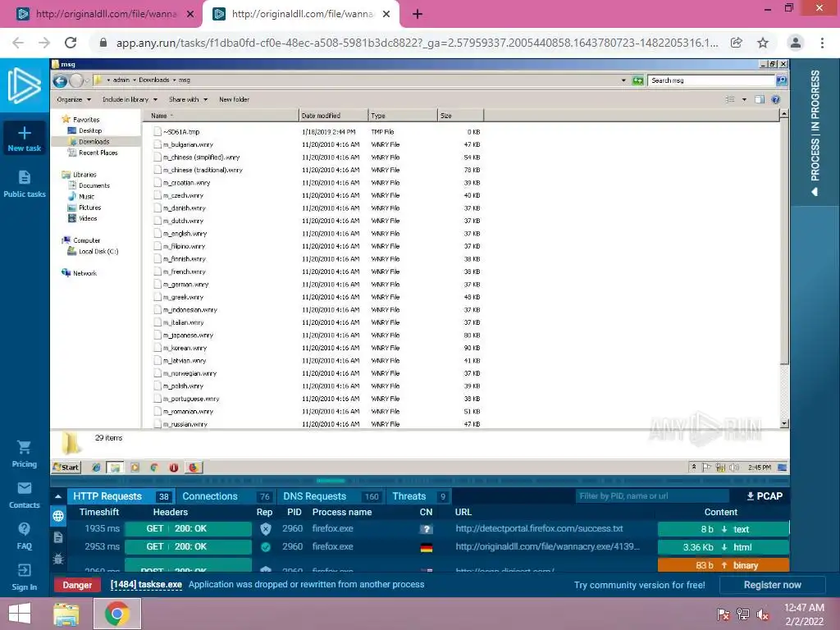Viewport: 840px width, 630px height.
Task: Open the FAQ icon
Action: tap(24, 529)
